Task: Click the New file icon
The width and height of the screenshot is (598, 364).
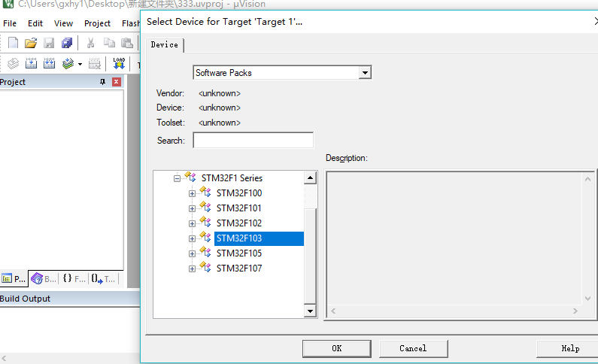Action: pos(13,43)
